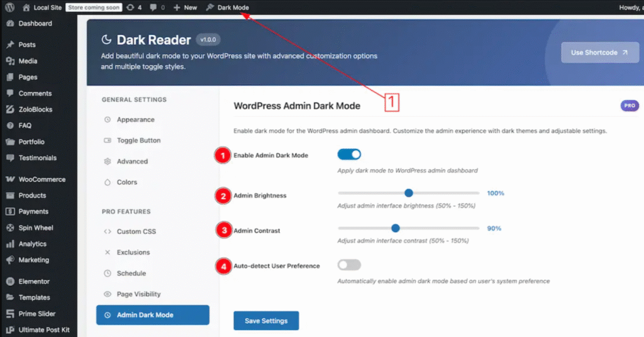
Task: Open the Schedule pro tab
Action: click(x=153, y=273)
